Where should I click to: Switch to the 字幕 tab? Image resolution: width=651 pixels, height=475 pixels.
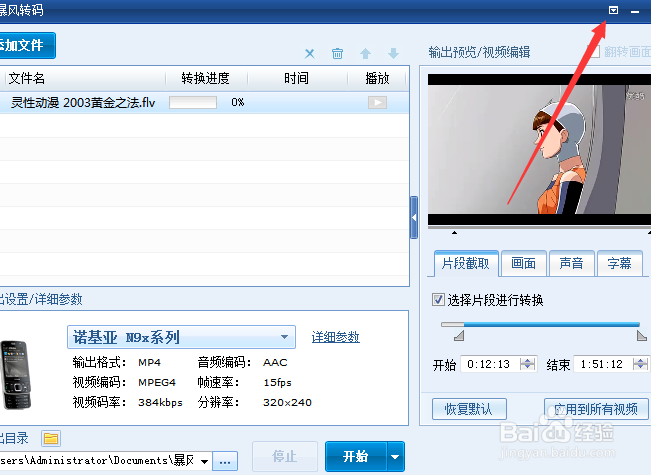619,263
